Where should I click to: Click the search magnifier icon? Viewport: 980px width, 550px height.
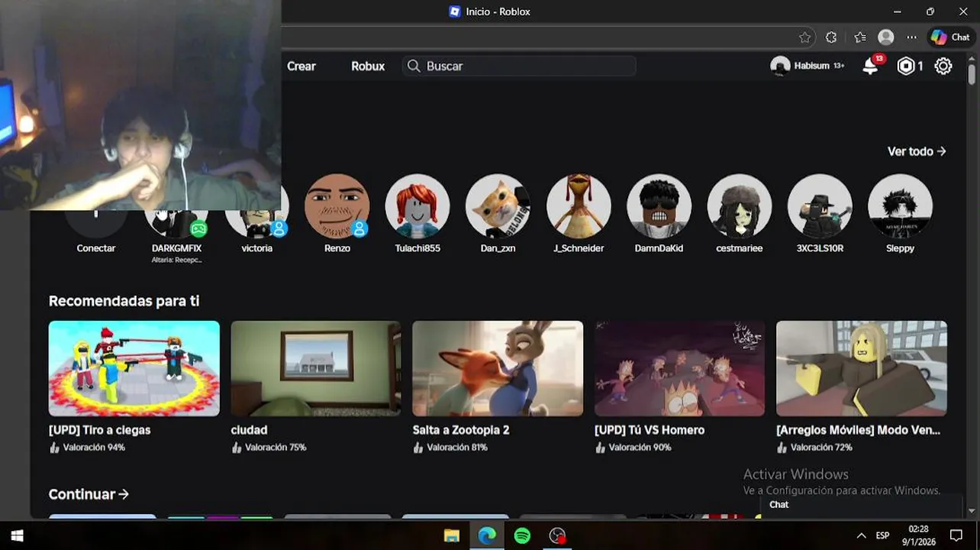click(414, 66)
